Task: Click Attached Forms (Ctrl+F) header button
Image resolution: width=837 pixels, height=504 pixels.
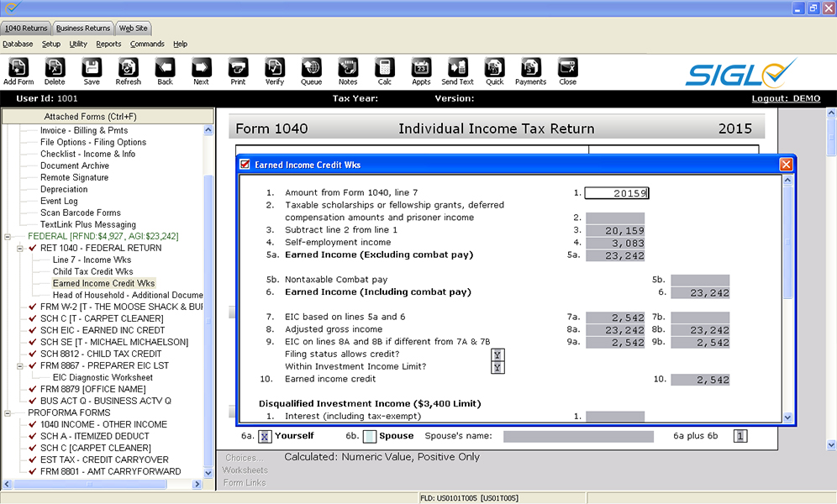Action: click(108, 116)
